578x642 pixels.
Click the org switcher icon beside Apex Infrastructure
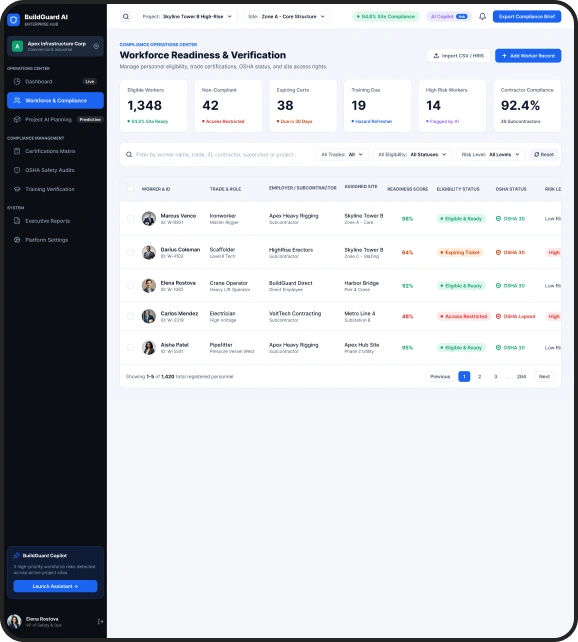(x=96, y=46)
